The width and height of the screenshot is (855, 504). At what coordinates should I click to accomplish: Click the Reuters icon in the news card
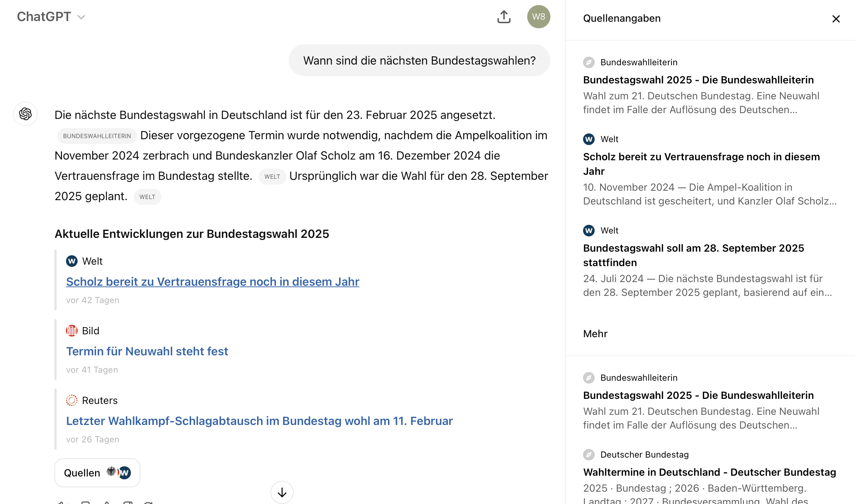coord(72,400)
